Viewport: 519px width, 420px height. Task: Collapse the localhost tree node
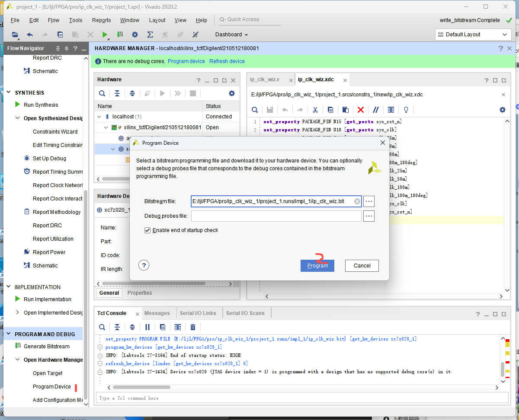tap(99, 117)
